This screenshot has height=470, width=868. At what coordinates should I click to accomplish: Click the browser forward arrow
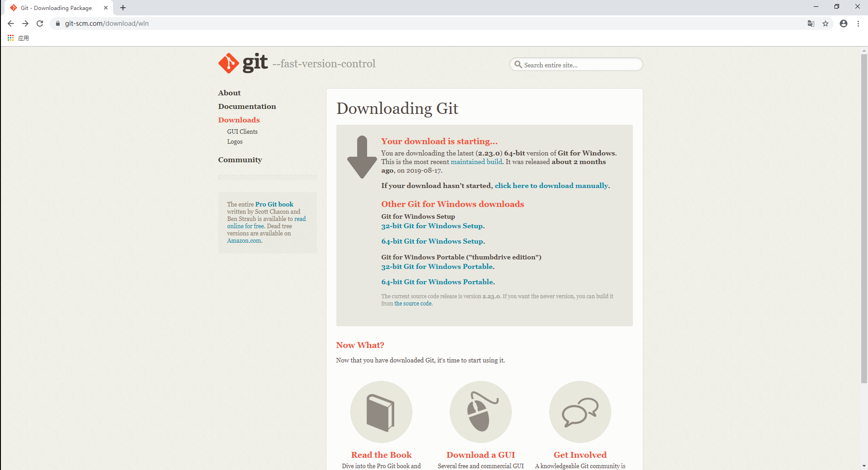coord(25,23)
